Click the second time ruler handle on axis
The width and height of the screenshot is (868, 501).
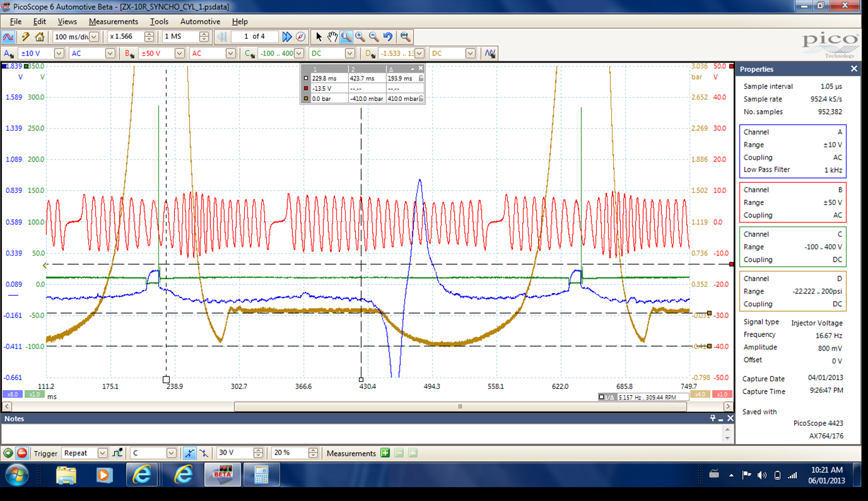tap(361, 379)
